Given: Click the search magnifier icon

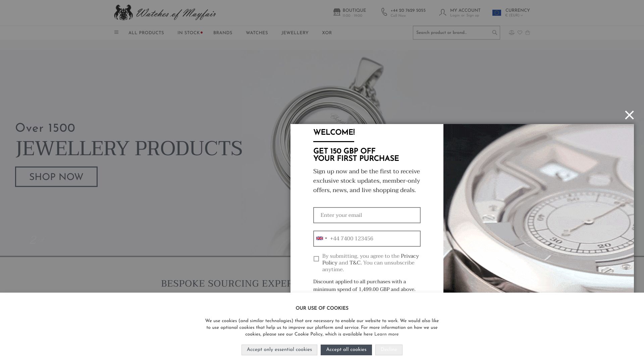Looking at the screenshot, I should point(494,33).
